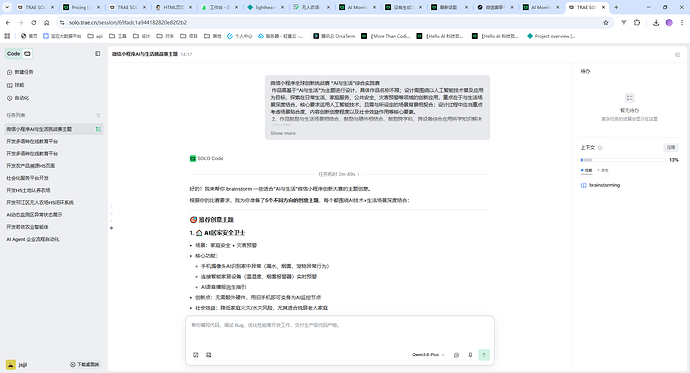Open the 宝应大数据平台 bookmark
The height and width of the screenshot is (373, 690).
62,36
